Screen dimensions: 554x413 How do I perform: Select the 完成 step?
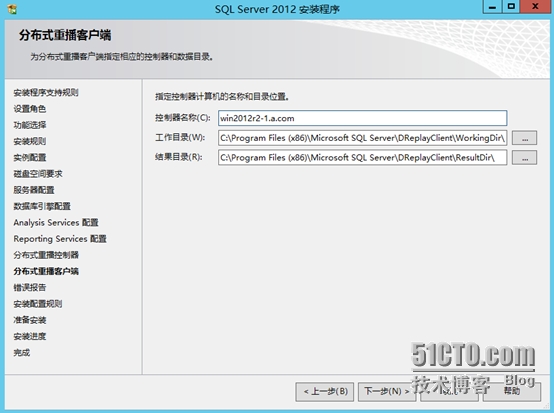click(x=22, y=353)
